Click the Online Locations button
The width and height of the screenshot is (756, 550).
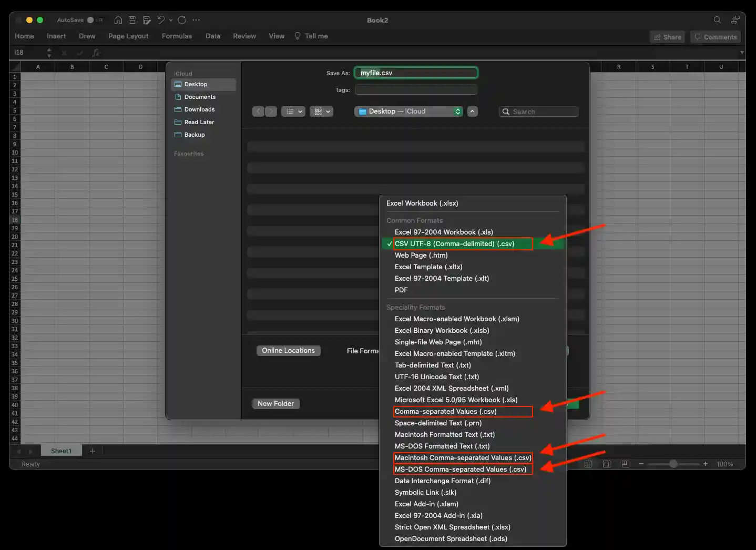coord(288,351)
